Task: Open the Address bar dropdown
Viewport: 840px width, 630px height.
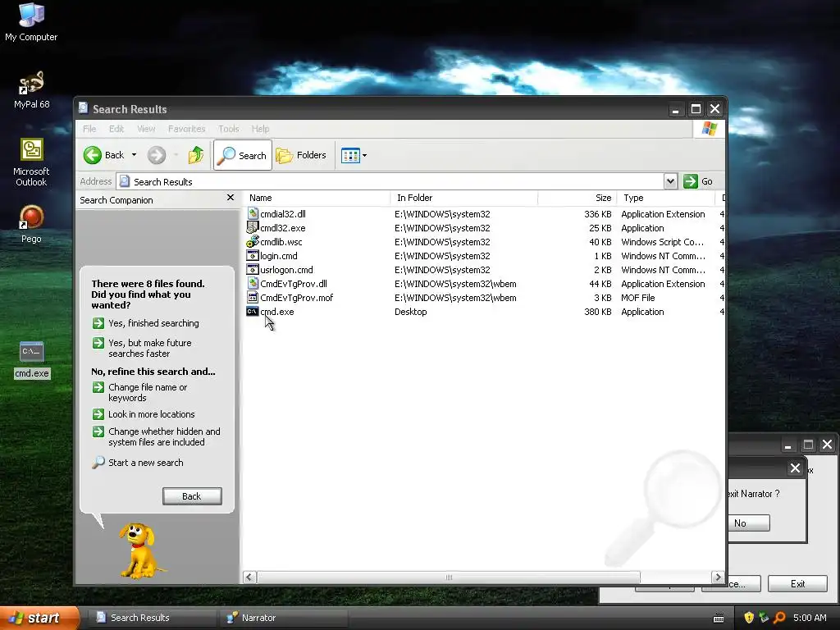Action: (670, 181)
